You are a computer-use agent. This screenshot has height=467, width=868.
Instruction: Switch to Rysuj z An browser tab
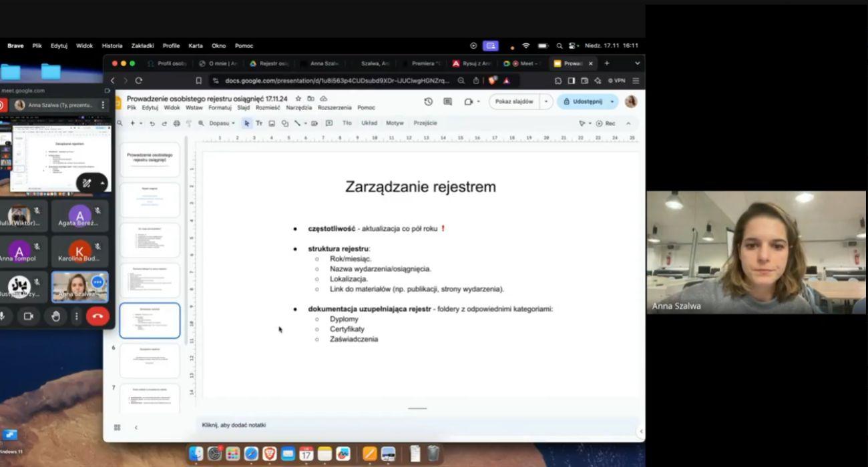coord(471,63)
